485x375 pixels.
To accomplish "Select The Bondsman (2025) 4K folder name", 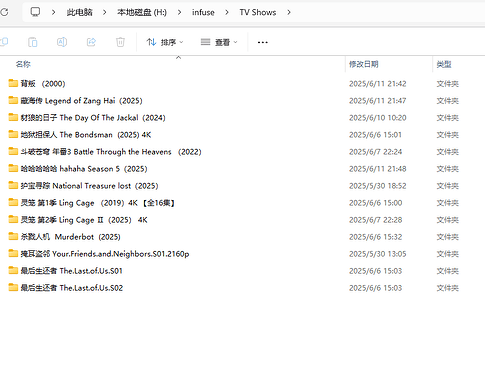I will (86, 134).
